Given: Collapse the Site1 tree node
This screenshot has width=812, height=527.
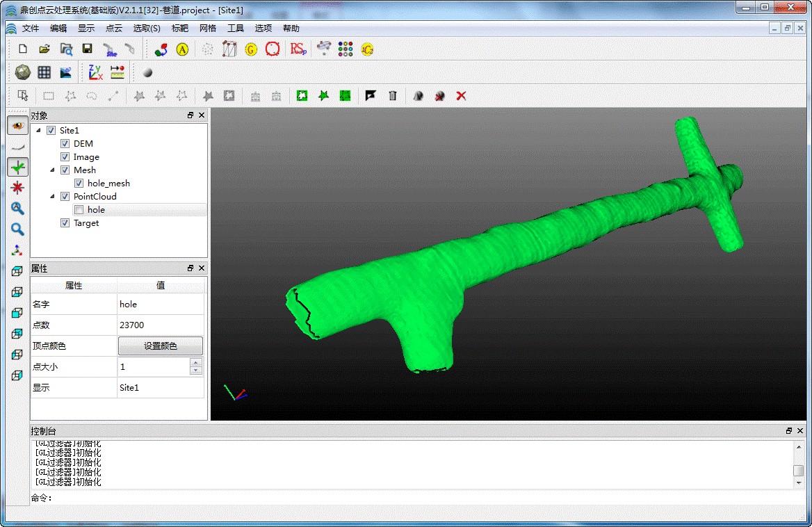Looking at the screenshot, I should pos(38,131).
